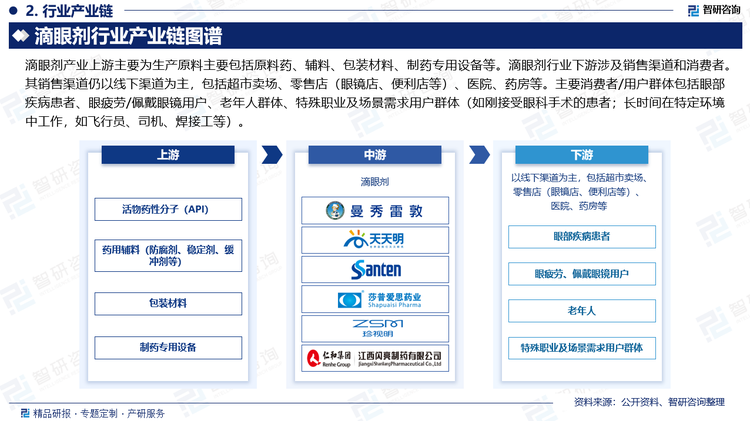Screen dimensions: 750x421
Task: Click the 制药专用设备 box
Action: coord(168,348)
